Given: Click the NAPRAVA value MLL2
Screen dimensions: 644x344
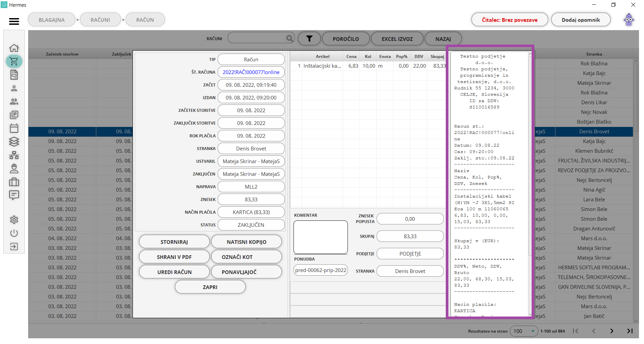Looking at the screenshot, I should (x=251, y=187).
